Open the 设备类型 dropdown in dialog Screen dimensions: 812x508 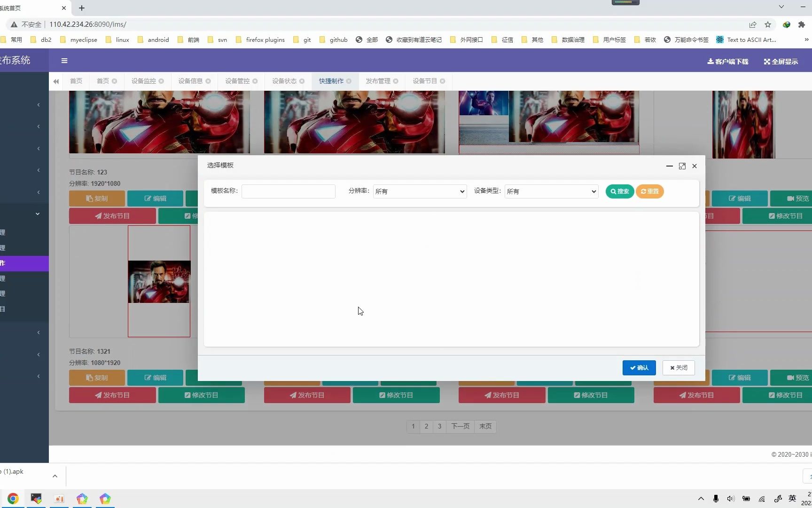pyautogui.click(x=551, y=191)
